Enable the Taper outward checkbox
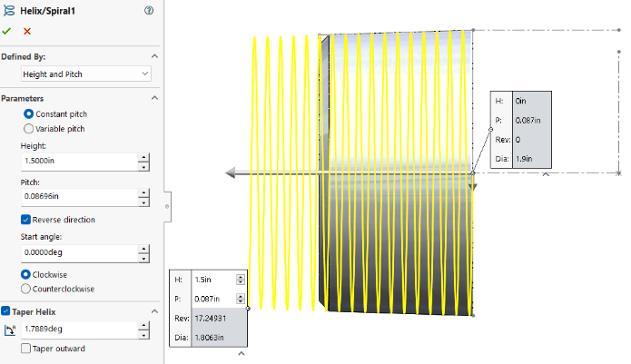This screenshot has width=631, height=364. pyautogui.click(x=25, y=348)
